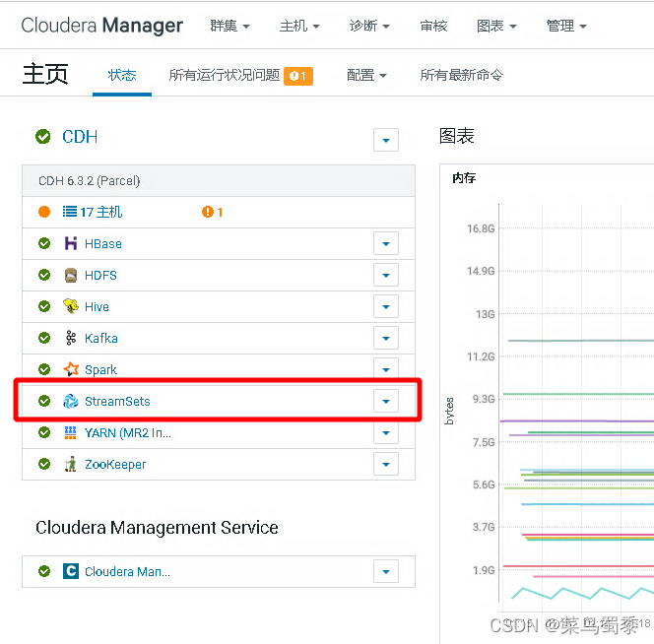
Task: Click the CDH 6.3.2 (Parcel) header text
Action: [90, 181]
